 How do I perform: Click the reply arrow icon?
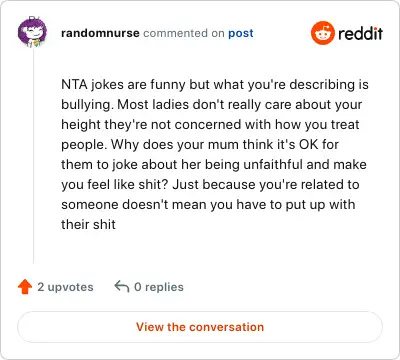coord(122,286)
